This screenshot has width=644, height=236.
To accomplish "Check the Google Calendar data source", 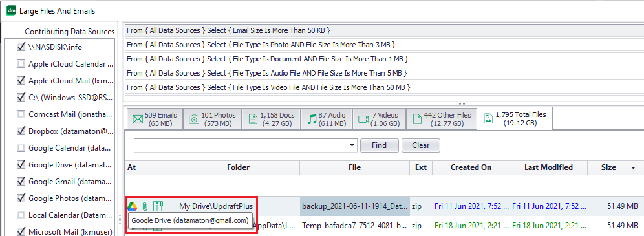I will (x=21, y=148).
